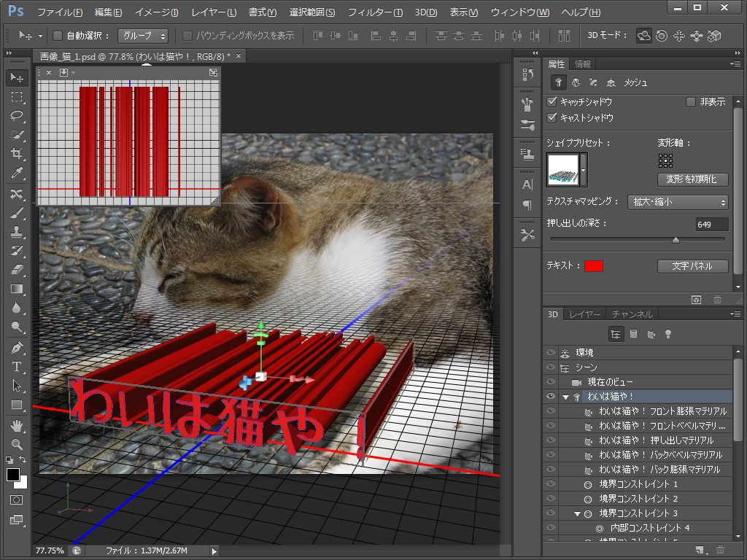The width and height of the screenshot is (747, 560).
Task: Uncheck the キャッチシャドウ checkbox
Action: click(549, 102)
